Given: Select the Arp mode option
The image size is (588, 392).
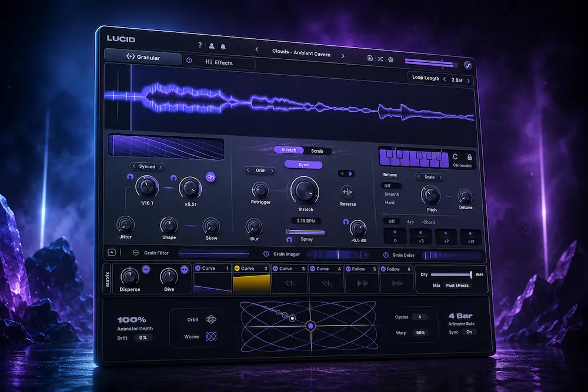Looking at the screenshot, I should click(410, 222).
